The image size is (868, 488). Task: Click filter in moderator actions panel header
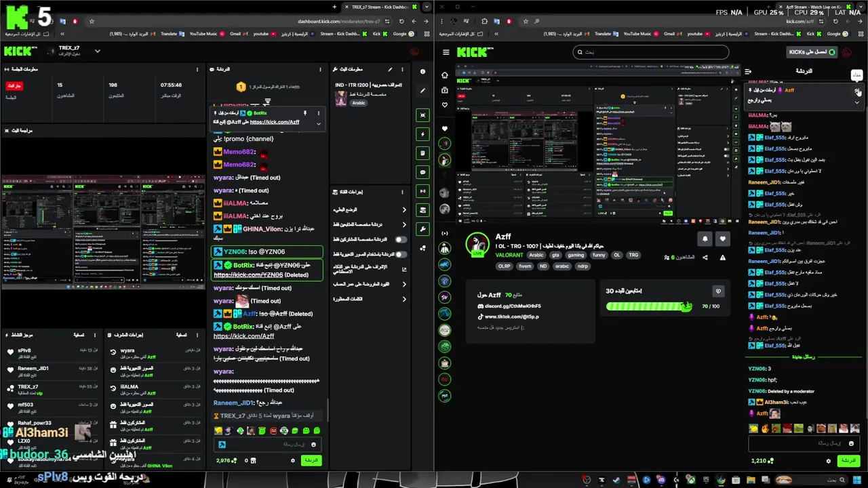[181, 335]
